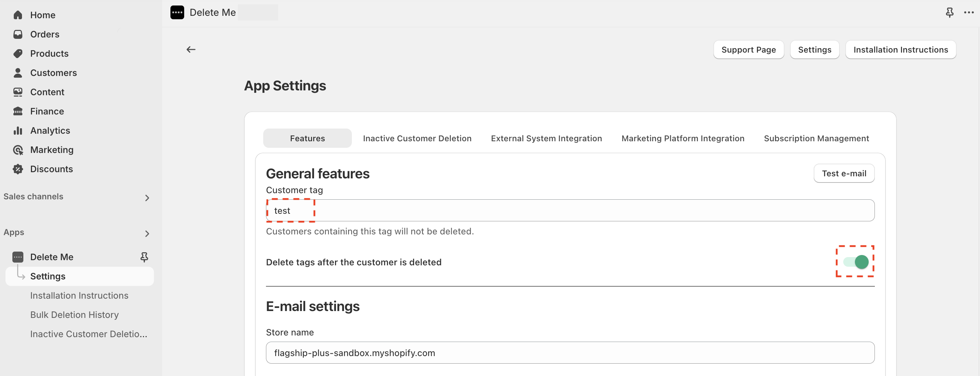The width and height of the screenshot is (980, 376).
Task: Expand the Apps section chevron
Action: tap(147, 233)
